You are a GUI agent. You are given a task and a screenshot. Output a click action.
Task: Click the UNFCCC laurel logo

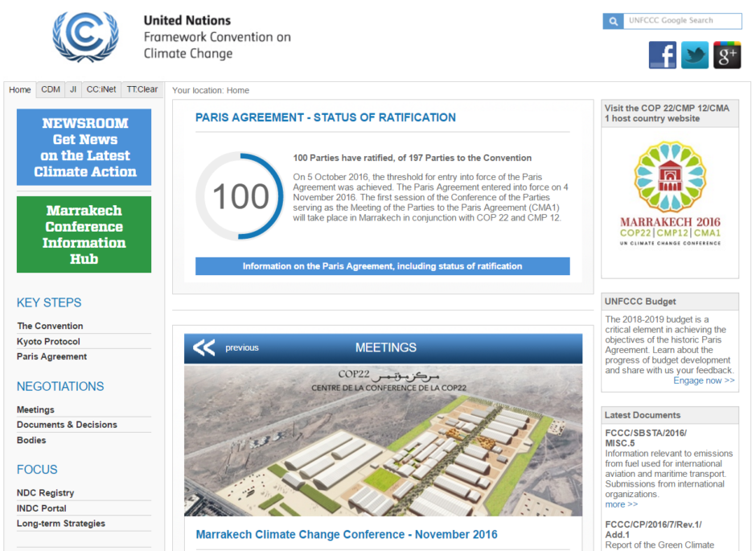click(85, 37)
